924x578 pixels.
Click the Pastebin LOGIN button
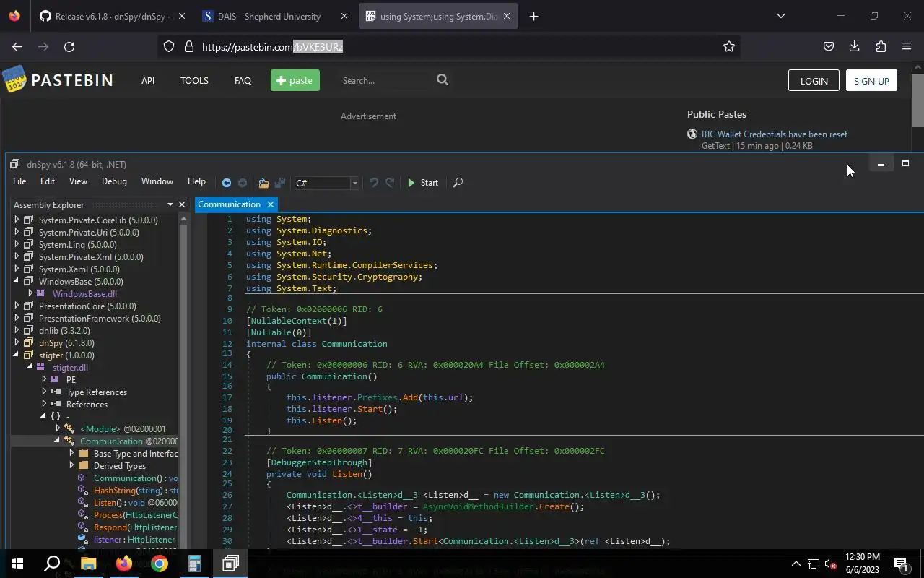(814, 81)
